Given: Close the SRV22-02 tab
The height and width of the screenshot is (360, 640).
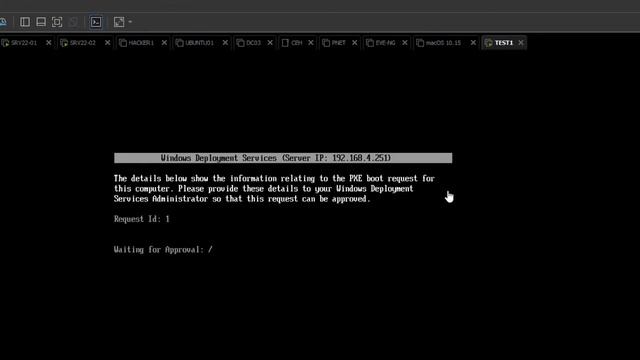Looking at the screenshot, I should (107, 43).
